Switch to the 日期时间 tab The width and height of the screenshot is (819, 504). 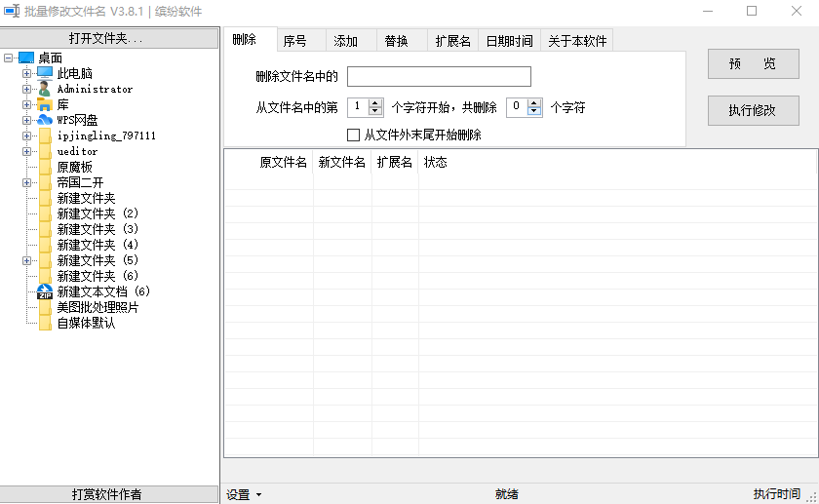[x=509, y=41]
